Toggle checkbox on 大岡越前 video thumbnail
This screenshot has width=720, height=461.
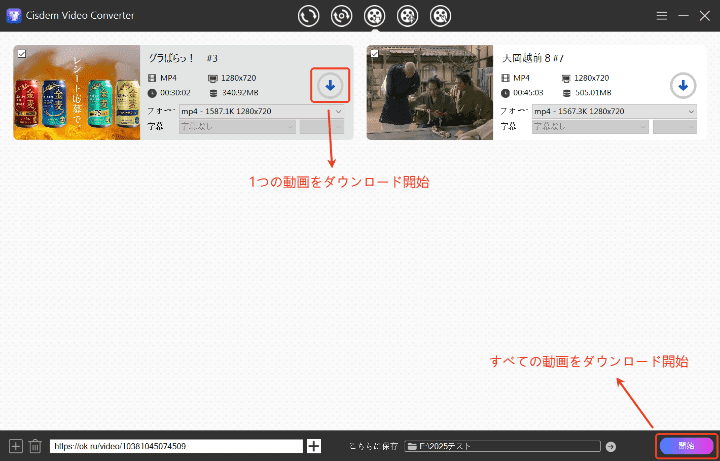coord(375,54)
